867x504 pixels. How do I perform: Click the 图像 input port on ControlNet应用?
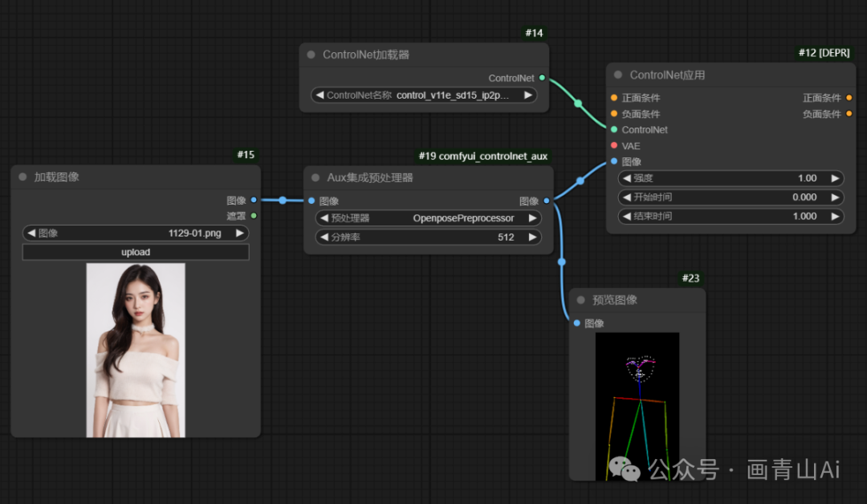click(614, 161)
